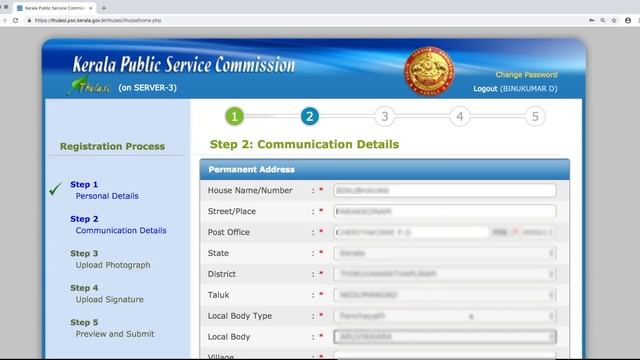Click the green checkmark beside Step 1

click(x=55, y=189)
